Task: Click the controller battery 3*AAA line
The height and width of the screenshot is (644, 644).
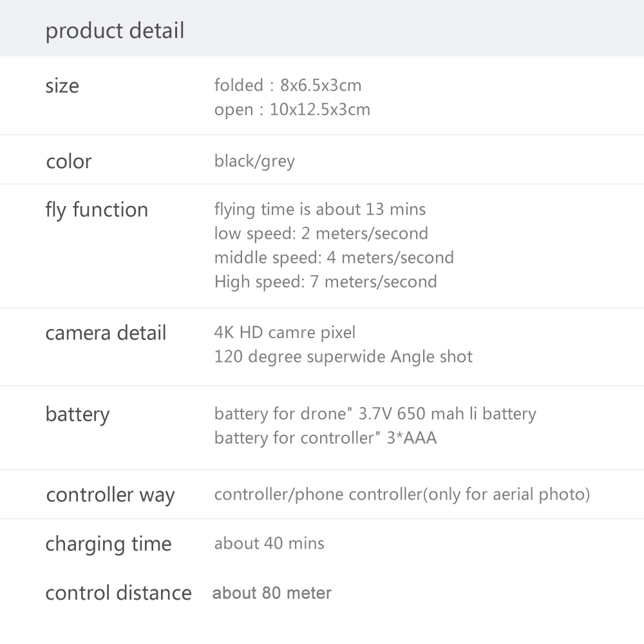Action: click(325, 438)
